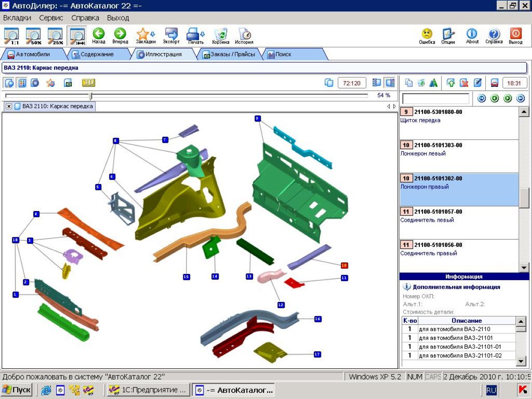Click the Экспорт export icon

click(x=171, y=36)
